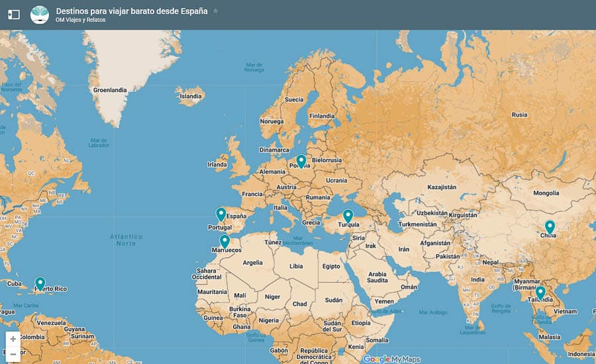Select the map pin on Polonia
This screenshot has width=596, height=364.
(x=301, y=161)
